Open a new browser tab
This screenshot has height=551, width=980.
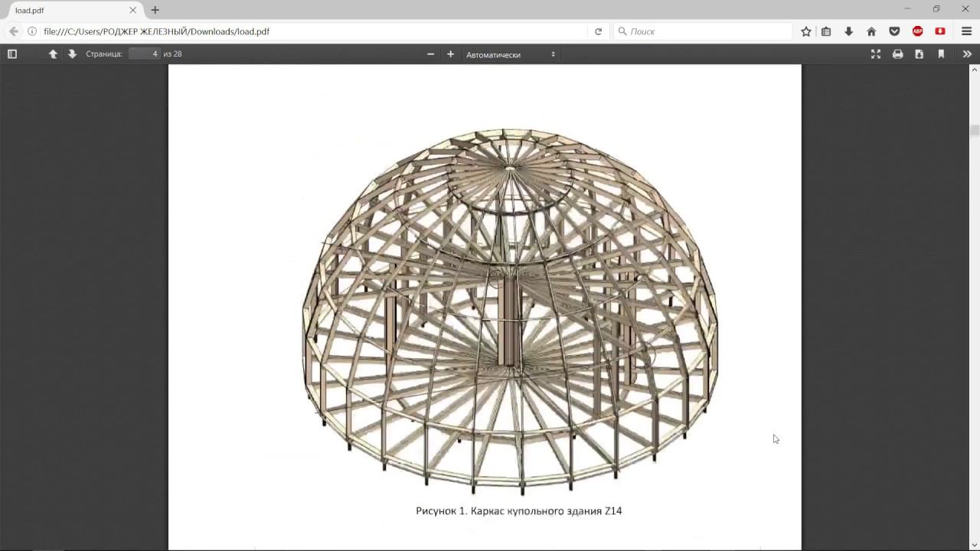155,11
